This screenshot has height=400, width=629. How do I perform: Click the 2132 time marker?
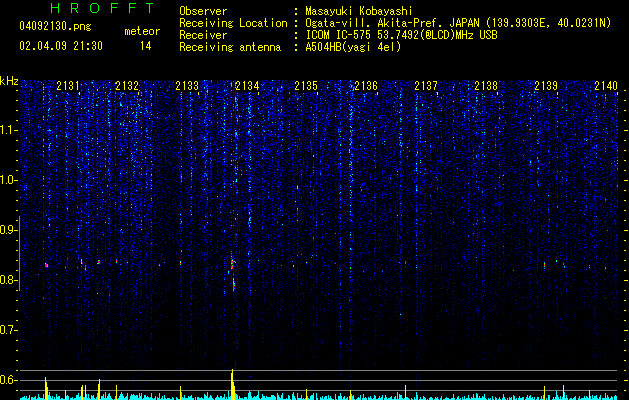tap(127, 86)
